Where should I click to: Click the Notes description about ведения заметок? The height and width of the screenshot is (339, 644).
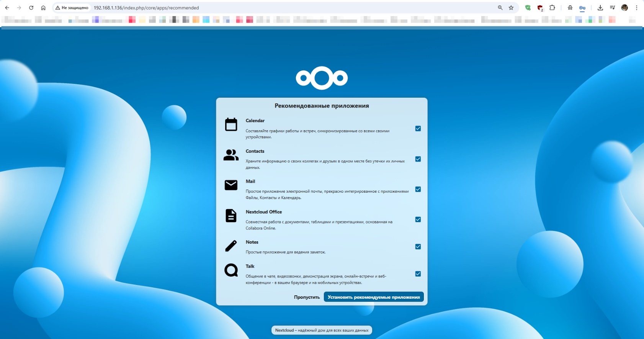[x=286, y=252]
